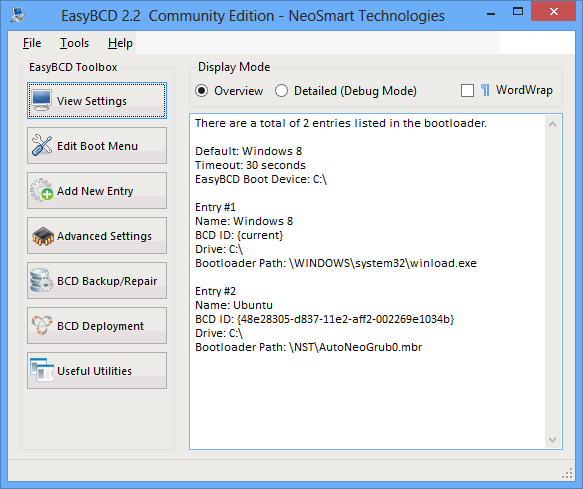
Task: Click the BCD Backup/Repair database icon
Action: click(41, 280)
